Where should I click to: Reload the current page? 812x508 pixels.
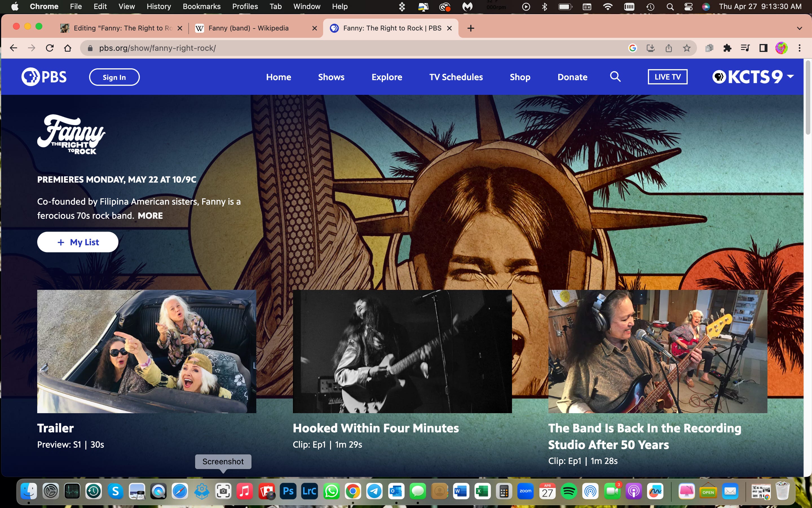click(x=50, y=48)
